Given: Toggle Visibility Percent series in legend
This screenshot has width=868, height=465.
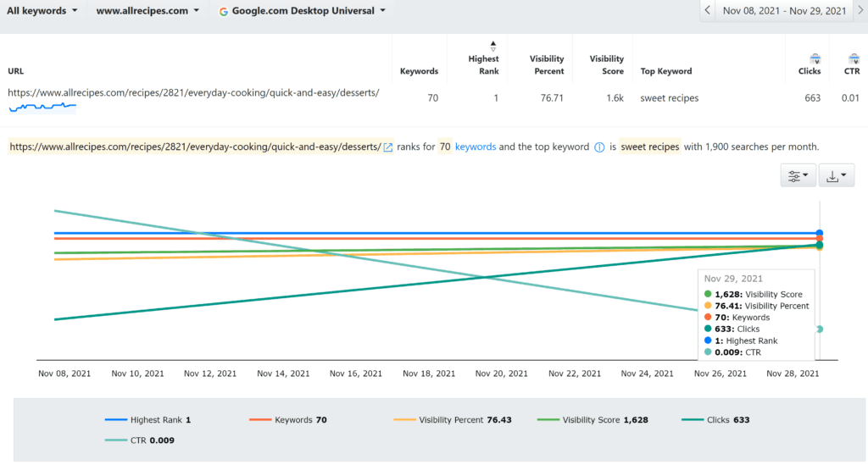Looking at the screenshot, I should tap(453, 419).
